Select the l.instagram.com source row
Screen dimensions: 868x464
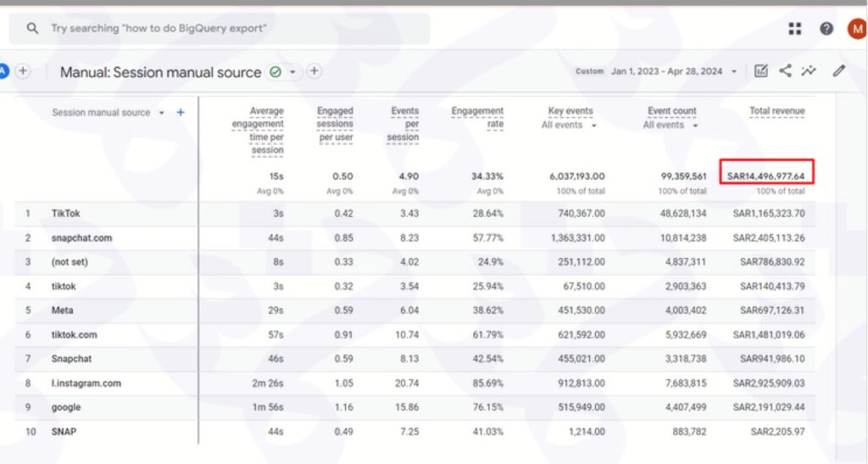click(415, 383)
